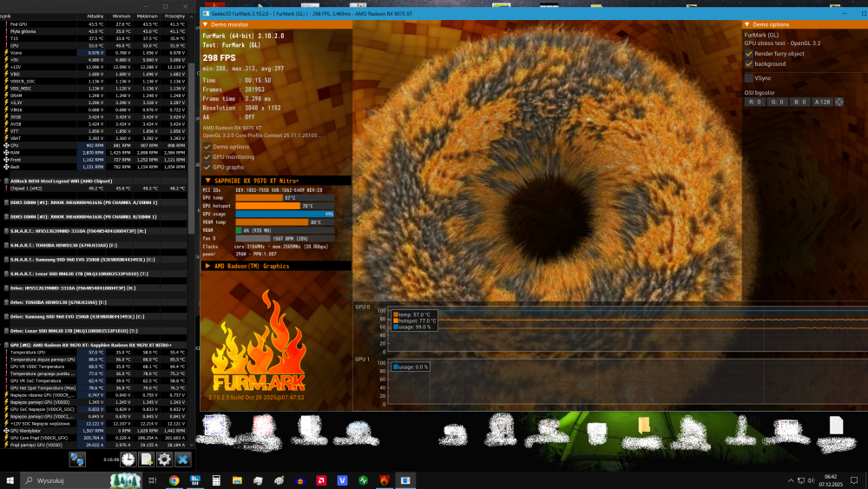The image size is (868, 489).
Task: Select the Chipset 1 (xHCI) row
Action: (x=94, y=188)
